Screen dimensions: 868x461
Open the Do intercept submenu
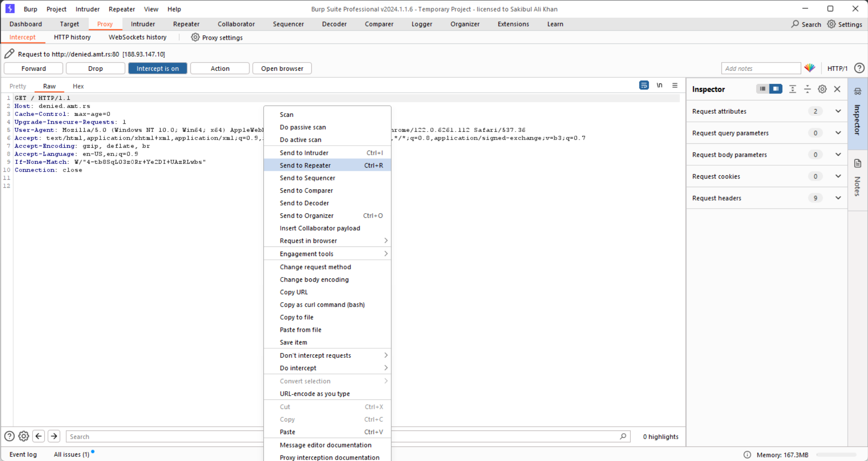pos(327,368)
